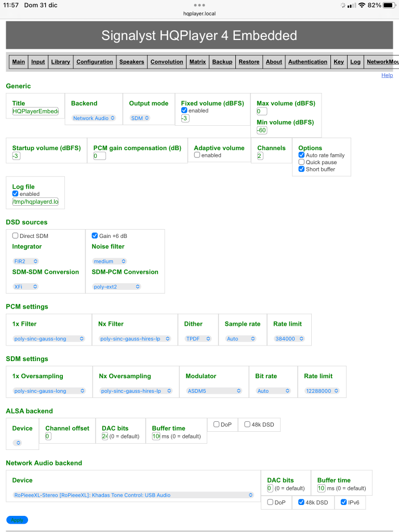399x532 pixels.
Task: Open the PCM Rate limit 384000 dropdown
Action: (289, 339)
